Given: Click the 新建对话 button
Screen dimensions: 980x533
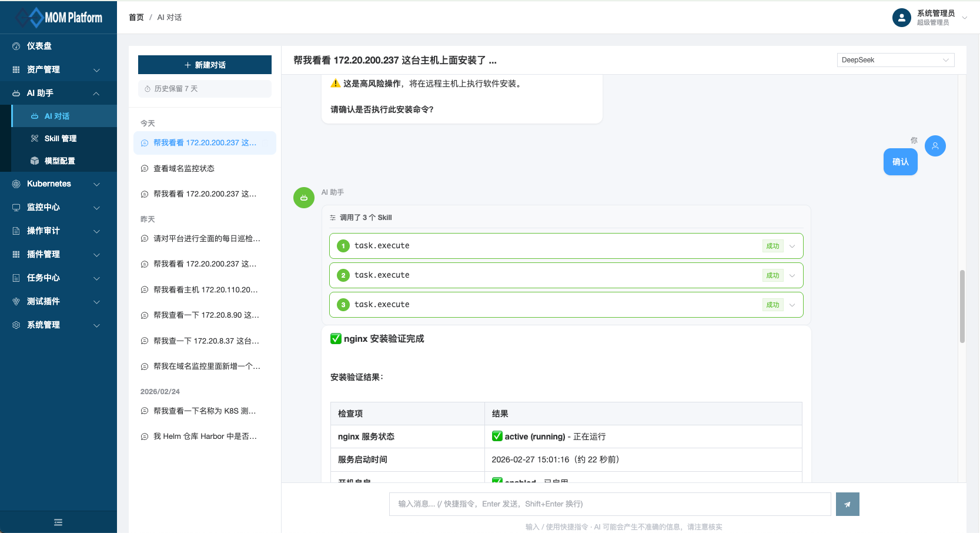Looking at the screenshot, I should point(205,65).
